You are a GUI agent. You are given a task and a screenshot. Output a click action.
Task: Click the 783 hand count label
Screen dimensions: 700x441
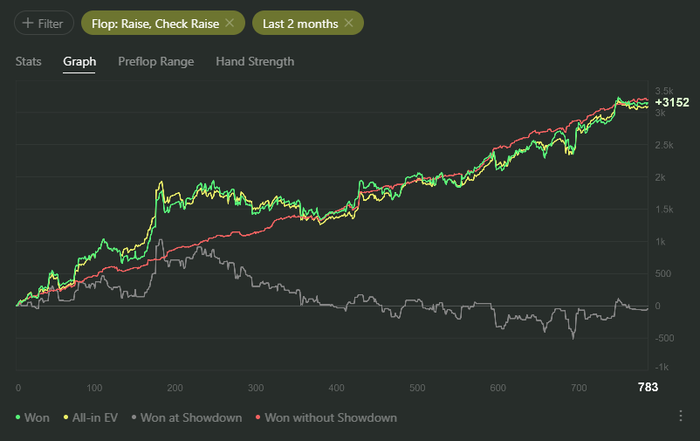pos(649,387)
